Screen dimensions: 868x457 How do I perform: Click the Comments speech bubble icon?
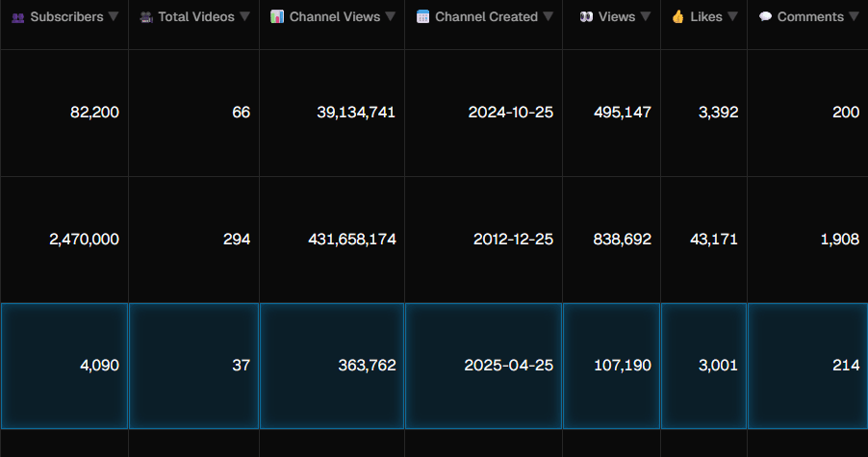click(x=765, y=16)
